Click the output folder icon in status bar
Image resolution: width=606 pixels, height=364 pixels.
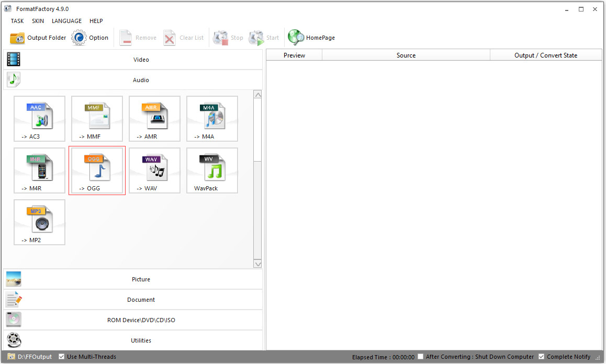11,356
